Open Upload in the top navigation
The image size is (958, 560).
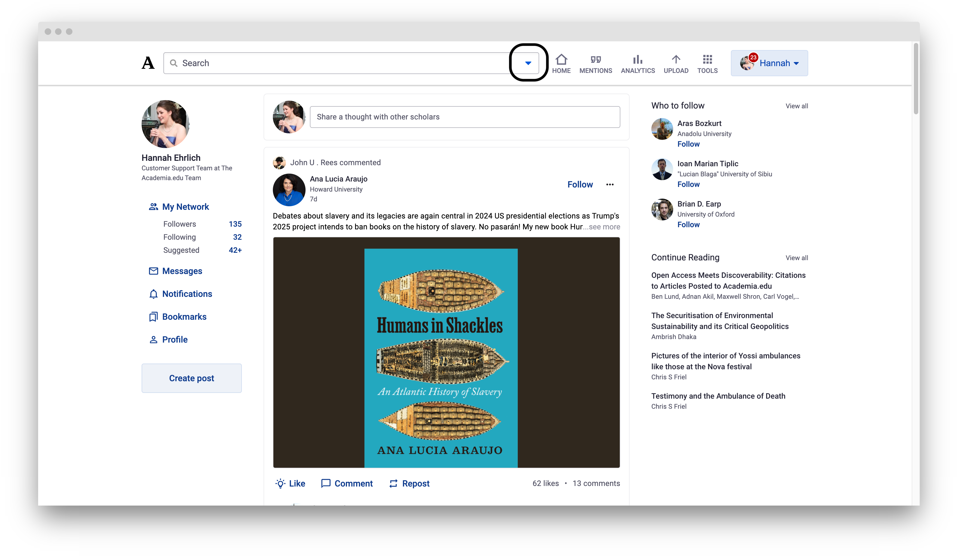coord(676,64)
